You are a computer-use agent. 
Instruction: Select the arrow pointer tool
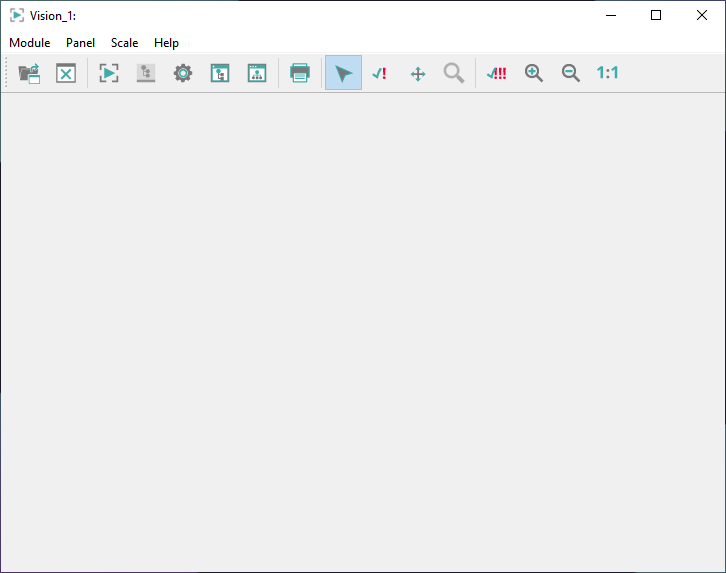(x=343, y=73)
